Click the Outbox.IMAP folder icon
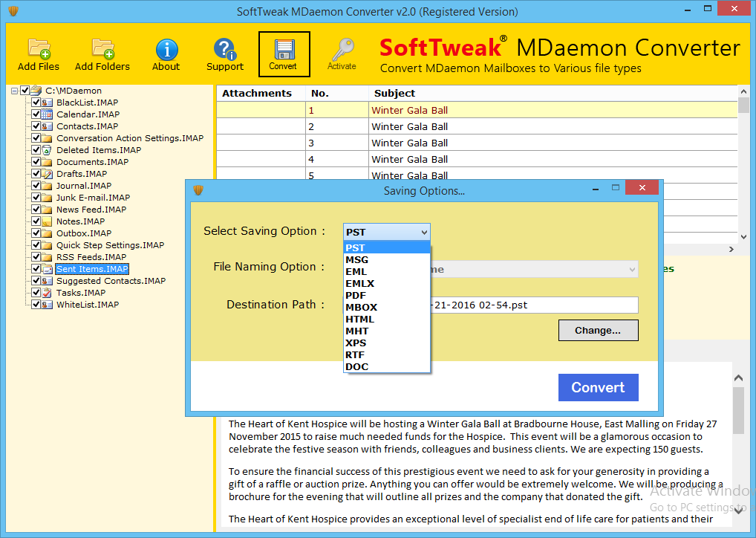Image resolution: width=756 pixels, height=538 pixels. click(47, 233)
